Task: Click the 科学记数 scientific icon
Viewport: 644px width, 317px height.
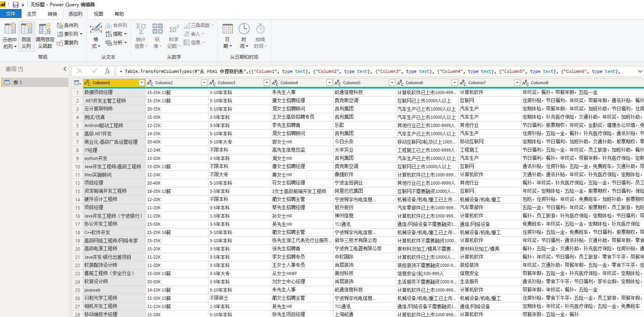Action: (x=174, y=29)
